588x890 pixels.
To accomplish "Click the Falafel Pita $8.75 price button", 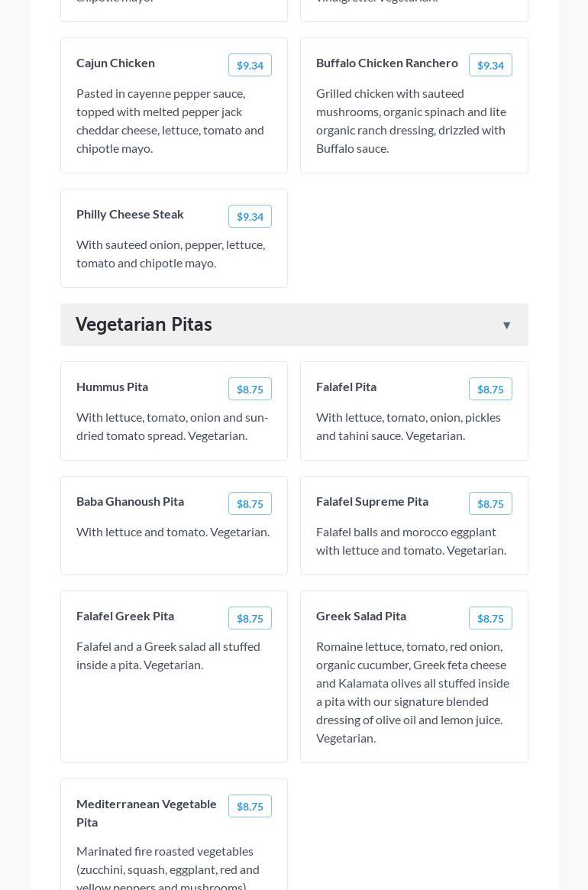I will coord(490,389).
